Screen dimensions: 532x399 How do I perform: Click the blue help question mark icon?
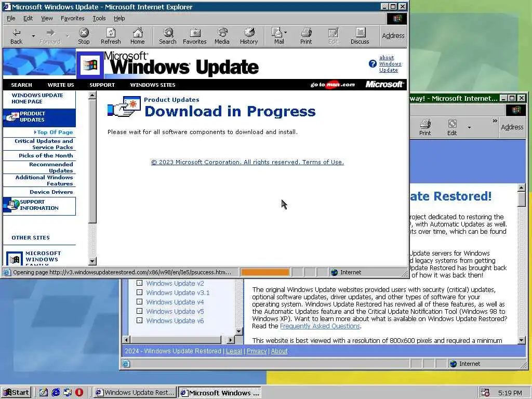373,63
